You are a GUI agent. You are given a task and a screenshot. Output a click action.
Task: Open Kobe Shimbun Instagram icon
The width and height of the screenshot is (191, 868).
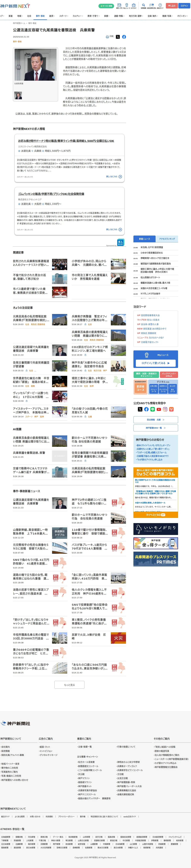point(165,409)
